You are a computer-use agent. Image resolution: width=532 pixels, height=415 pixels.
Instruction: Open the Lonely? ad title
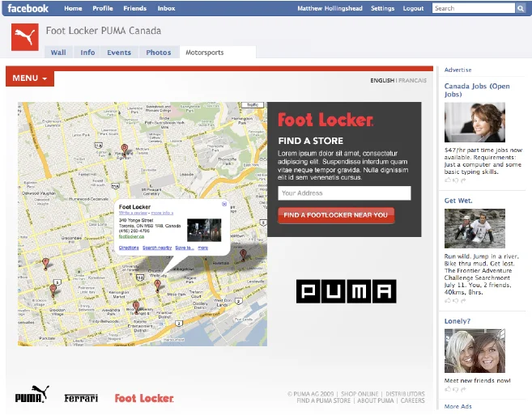click(458, 321)
